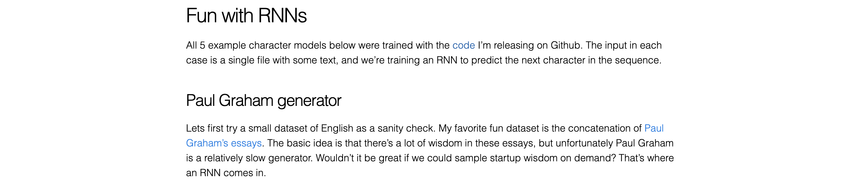The width and height of the screenshot is (868, 187).
Task: Click the word "RNNs" in main heading
Action: [x=282, y=15]
